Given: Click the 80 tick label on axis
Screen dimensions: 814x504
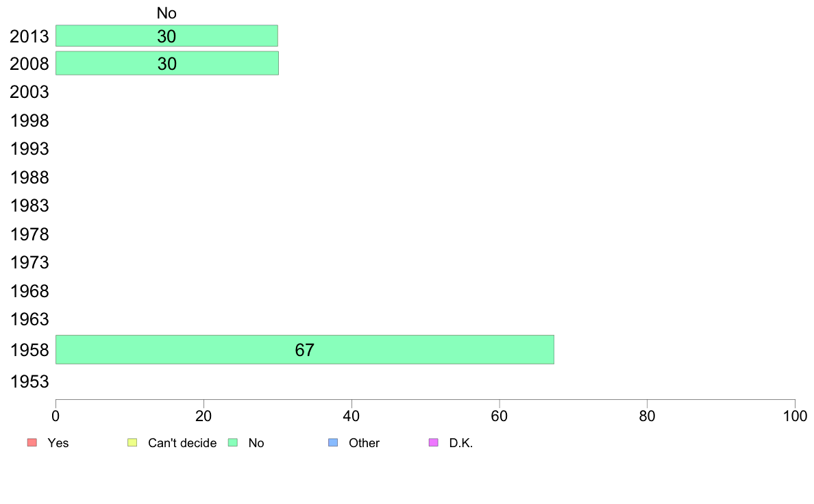Looking at the screenshot, I should (x=647, y=416).
